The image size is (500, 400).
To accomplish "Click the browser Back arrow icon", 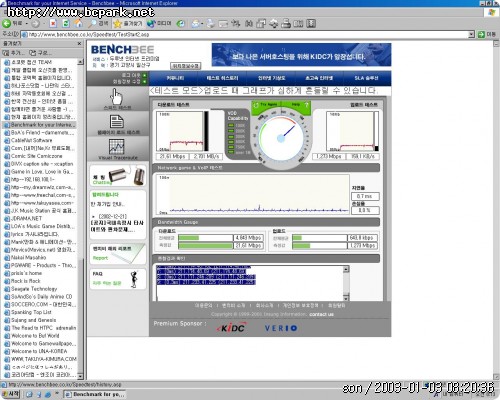I will click(7, 24).
